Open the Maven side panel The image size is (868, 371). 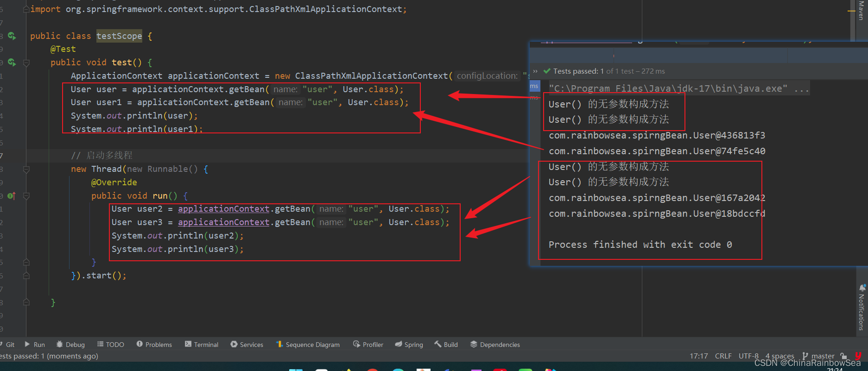click(861, 11)
